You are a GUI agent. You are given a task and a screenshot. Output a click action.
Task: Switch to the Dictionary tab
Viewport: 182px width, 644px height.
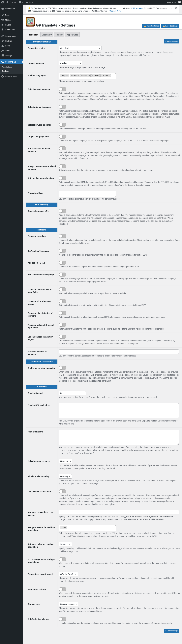(x=47, y=35)
